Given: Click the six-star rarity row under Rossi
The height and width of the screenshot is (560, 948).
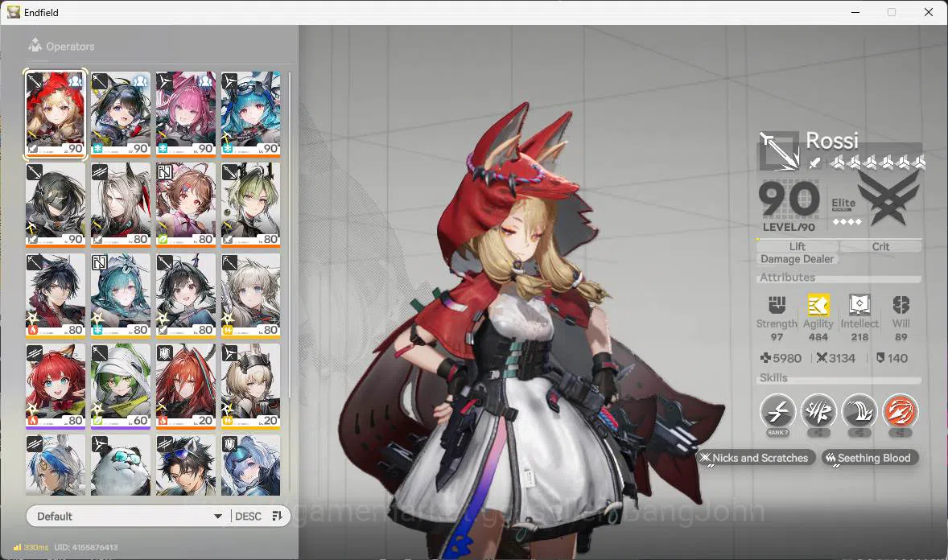Looking at the screenshot, I should coord(877,162).
